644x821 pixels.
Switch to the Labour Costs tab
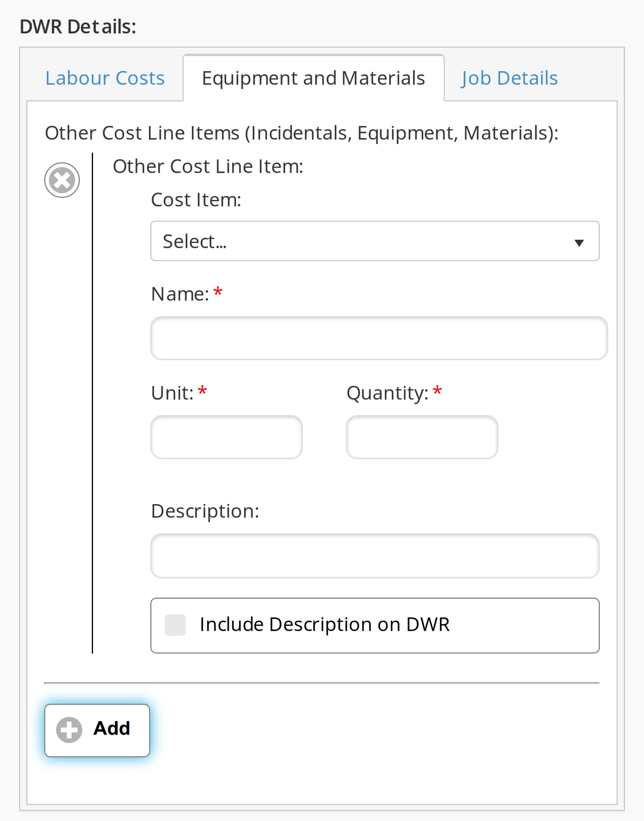pos(105,78)
